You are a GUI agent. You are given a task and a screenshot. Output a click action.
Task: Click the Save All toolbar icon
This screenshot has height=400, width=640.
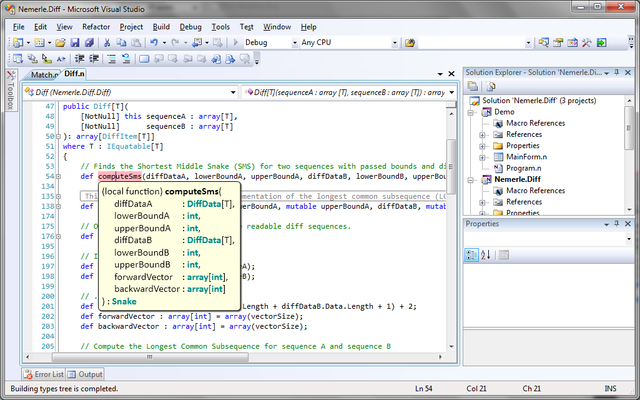click(x=89, y=43)
